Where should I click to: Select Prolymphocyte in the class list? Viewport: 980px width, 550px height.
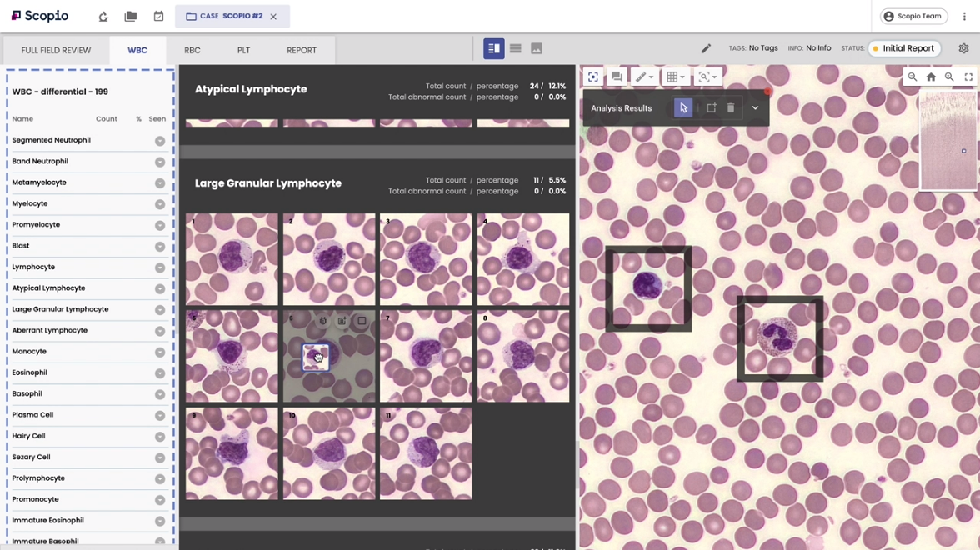[x=38, y=478]
